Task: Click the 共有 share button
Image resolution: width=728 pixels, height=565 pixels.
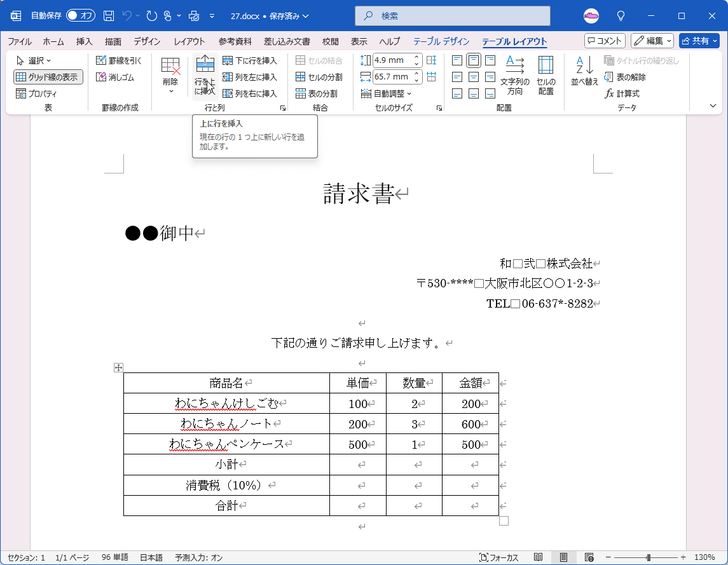Action: click(x=699, y=40)
